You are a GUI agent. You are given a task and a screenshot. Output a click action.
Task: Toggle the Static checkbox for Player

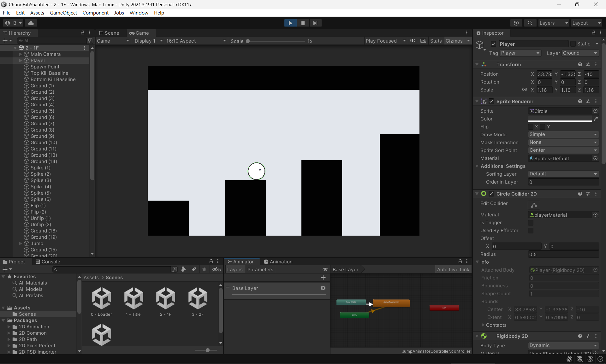tap(573, 44)
